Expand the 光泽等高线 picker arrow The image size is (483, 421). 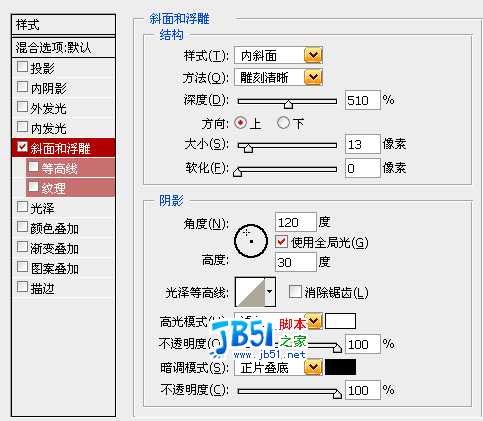[x=270, y=292]
